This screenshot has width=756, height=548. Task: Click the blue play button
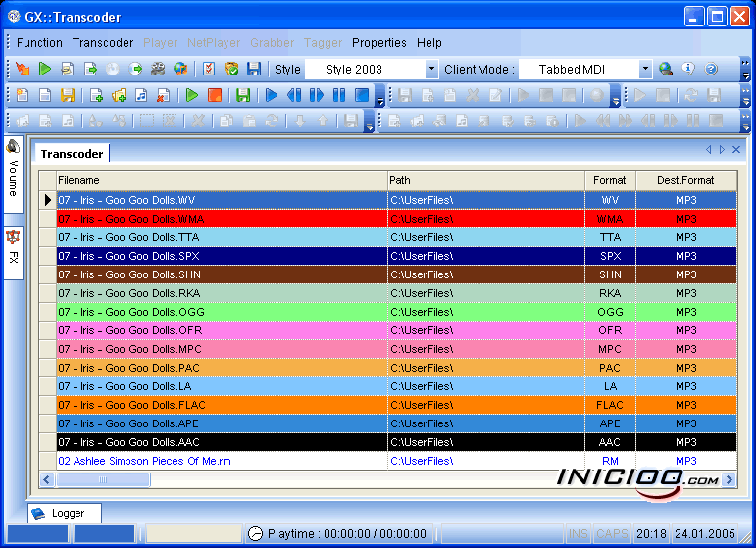click(x=272, y=95)
